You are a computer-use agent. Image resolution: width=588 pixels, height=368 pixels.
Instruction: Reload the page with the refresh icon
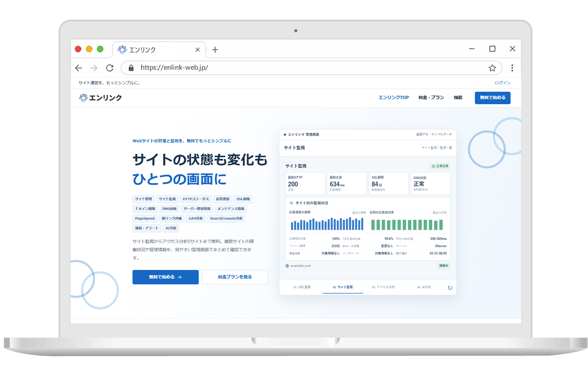click(110, 68)
